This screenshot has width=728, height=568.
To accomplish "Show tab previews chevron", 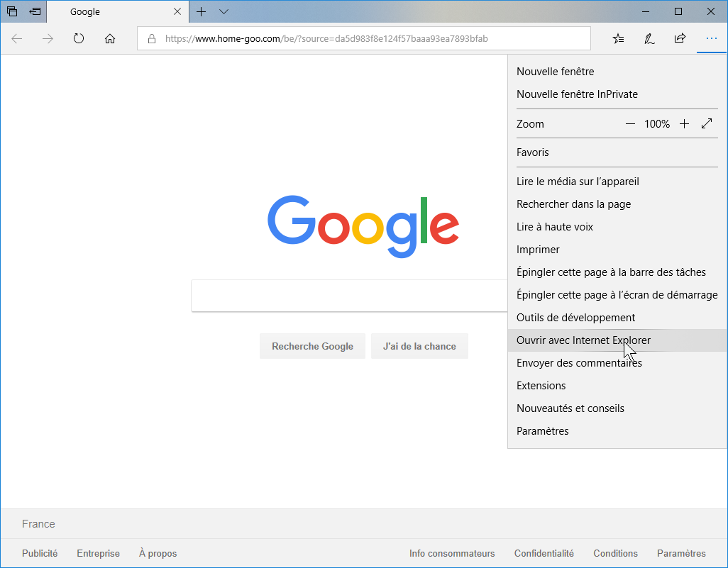I will coord(224,11).
